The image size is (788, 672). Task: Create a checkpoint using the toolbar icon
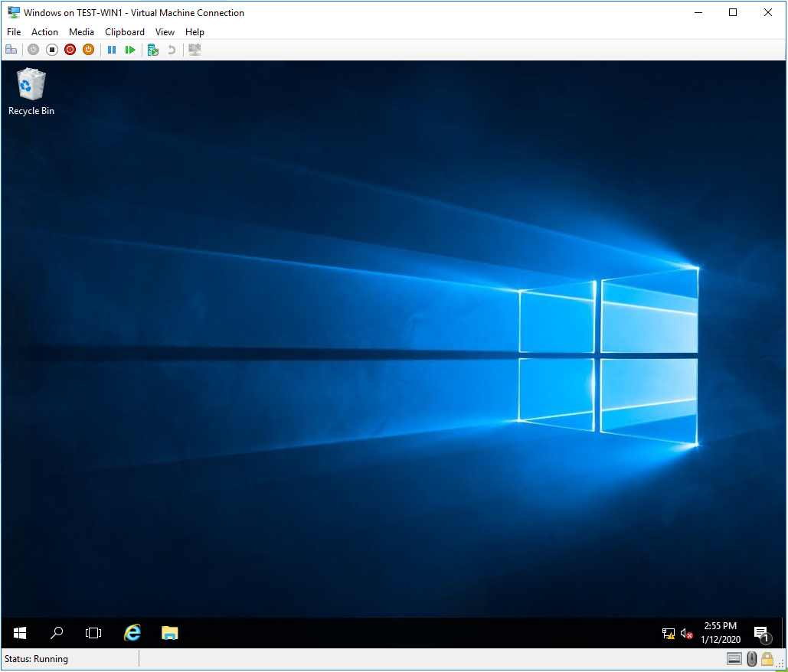(x=153, y=50)
